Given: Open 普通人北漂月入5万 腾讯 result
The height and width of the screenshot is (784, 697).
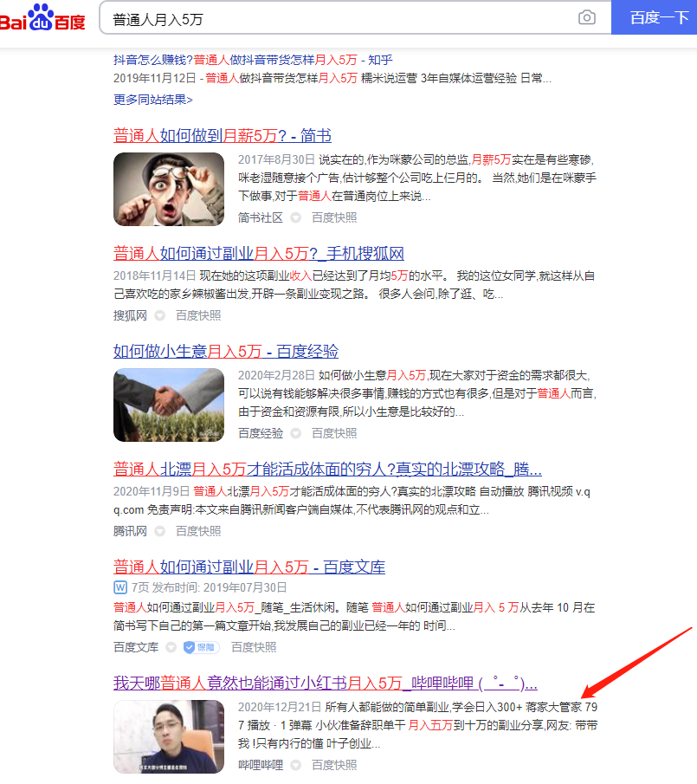Looking at the screenshot, I should 328,469.
